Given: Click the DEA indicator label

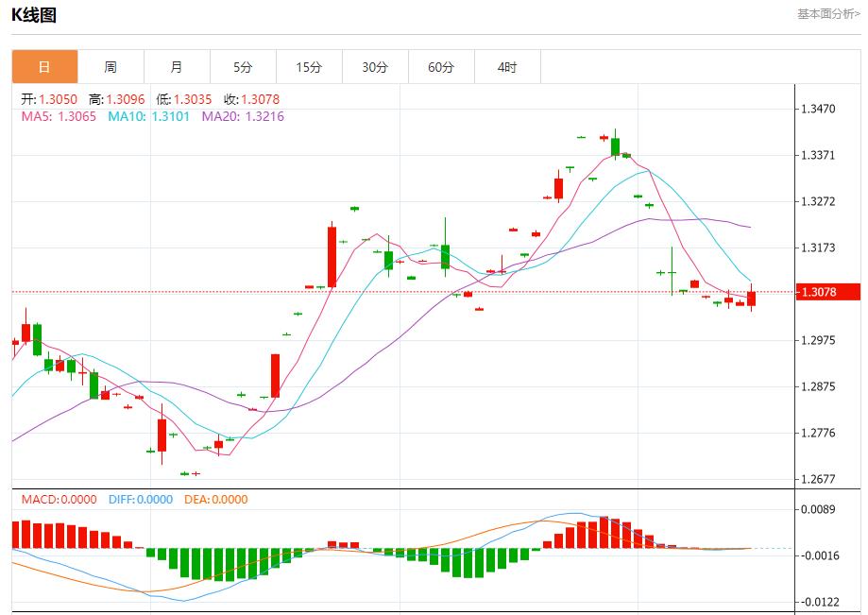Looking at the screenshot, I should pyautogui.click(x=215, y=500).
